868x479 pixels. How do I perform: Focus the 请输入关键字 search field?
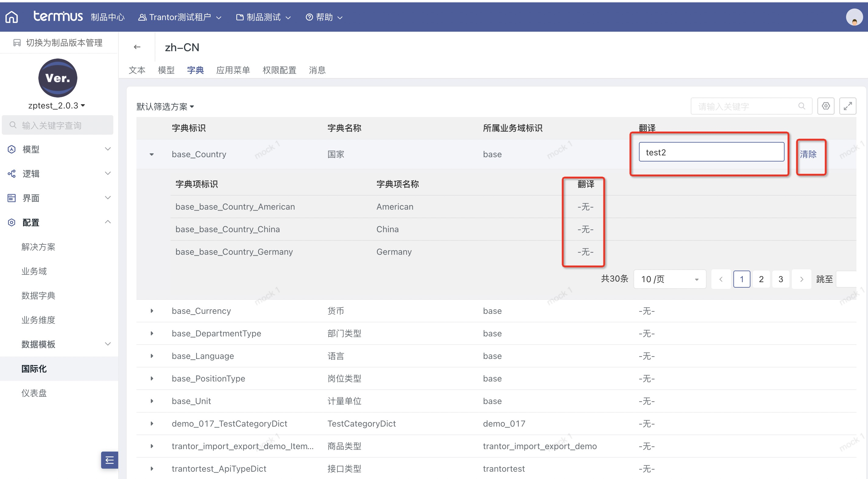tap(751, 106)
